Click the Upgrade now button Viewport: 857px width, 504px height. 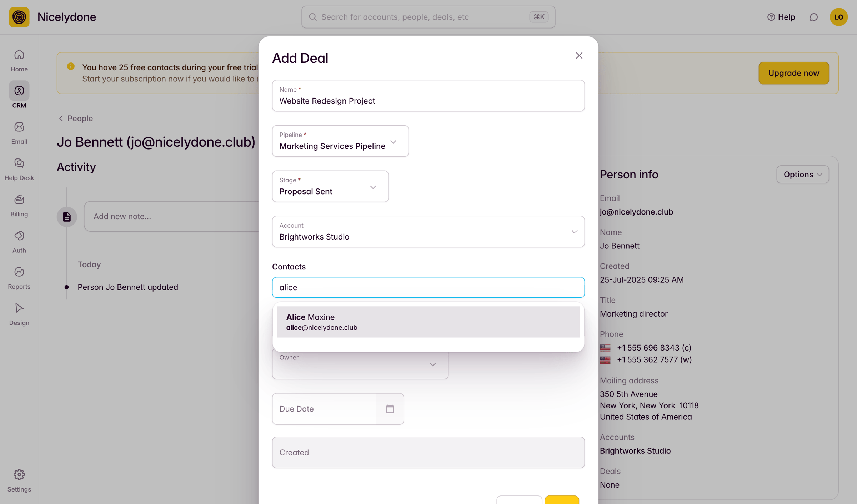[x=793, y=73]
